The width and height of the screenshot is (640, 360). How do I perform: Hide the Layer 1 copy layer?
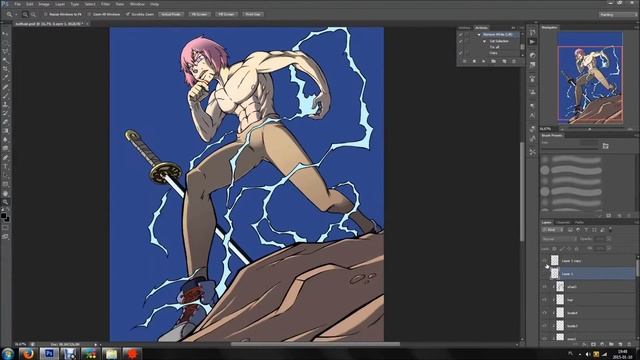544,260
